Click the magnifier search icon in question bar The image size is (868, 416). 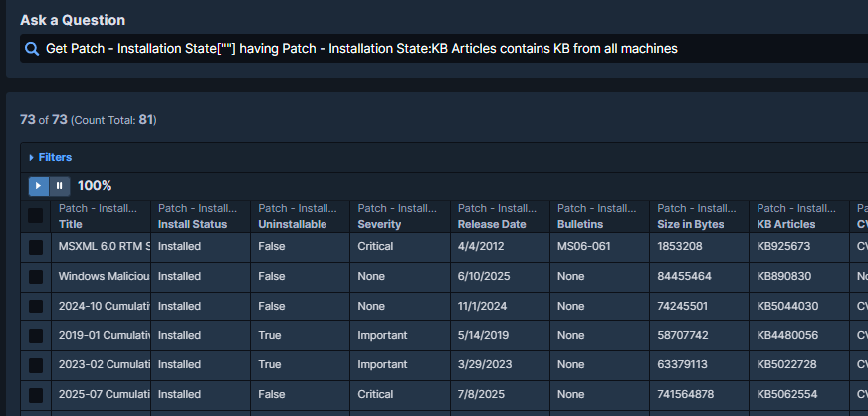tap(32, 49)
